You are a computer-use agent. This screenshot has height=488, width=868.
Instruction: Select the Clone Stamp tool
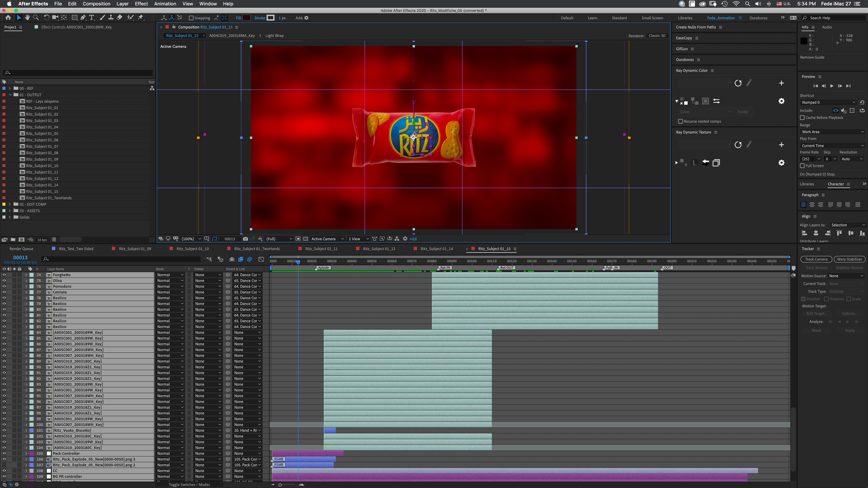pyautogui.click(x=111, y=18)
